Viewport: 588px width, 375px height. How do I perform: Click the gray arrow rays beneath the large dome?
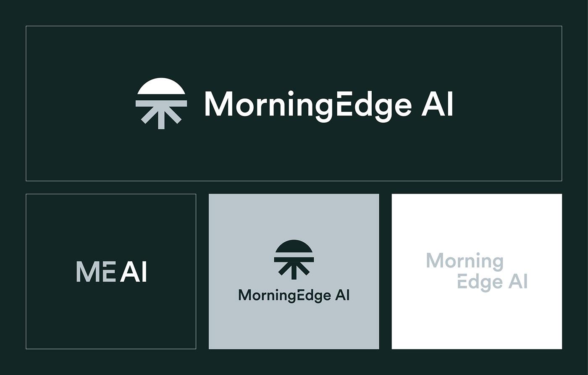161,115
